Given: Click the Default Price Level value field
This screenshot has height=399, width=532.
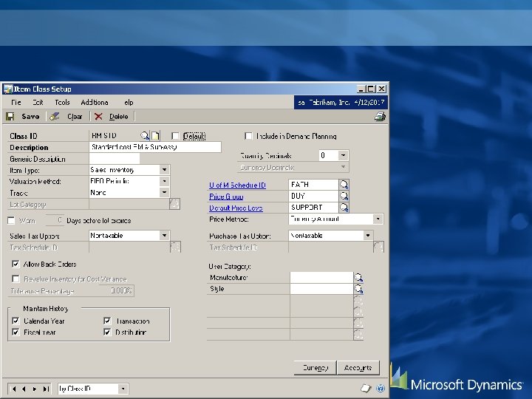Looking at the screenshot, I should pos(313,208).
